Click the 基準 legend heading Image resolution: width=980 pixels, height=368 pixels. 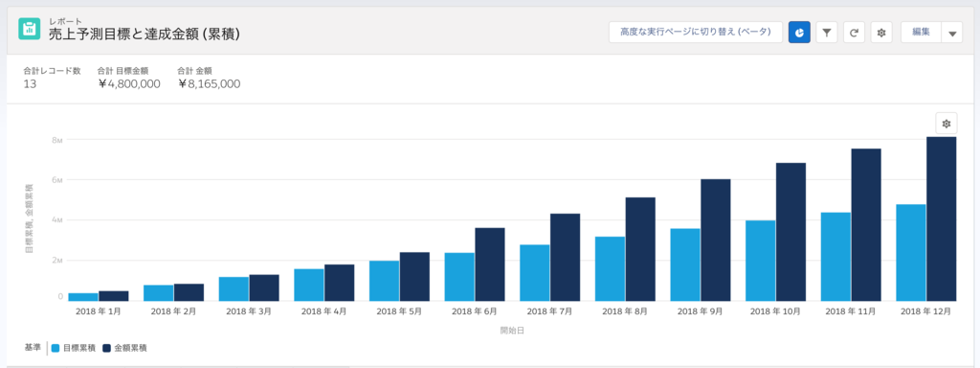pyautogui.click(x=33, y=348)
